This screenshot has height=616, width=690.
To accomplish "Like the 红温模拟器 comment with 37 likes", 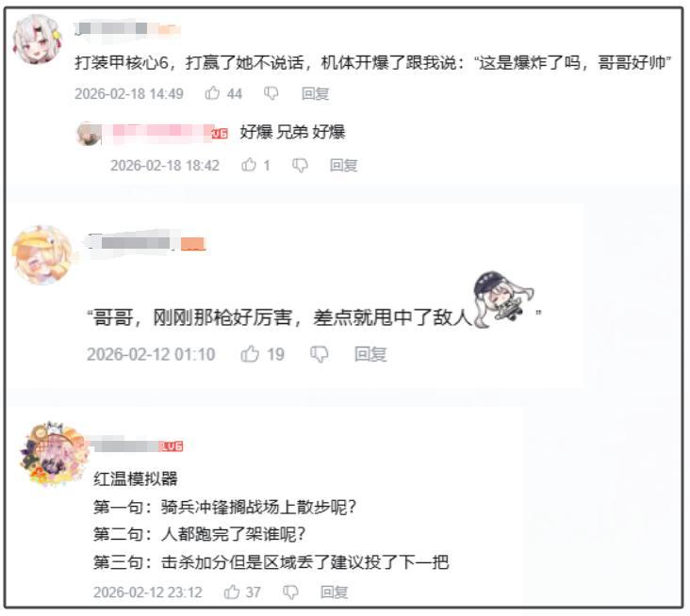I will 232,592.
